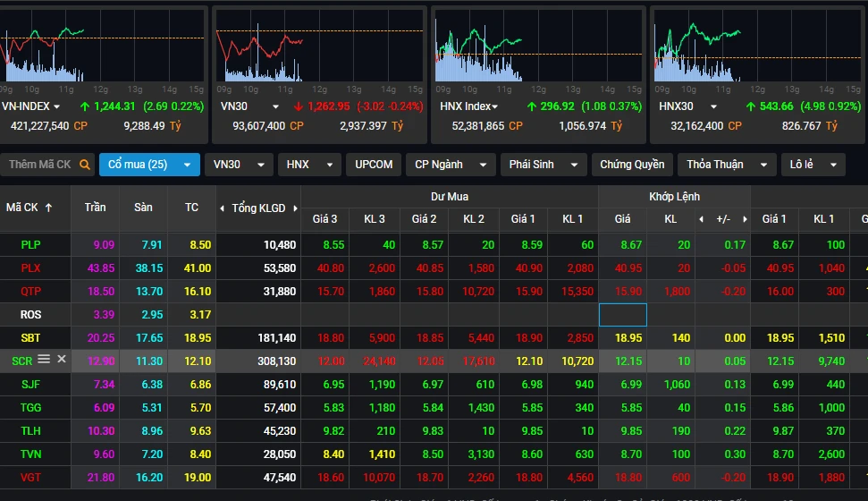Open the Phái Sinh derivatives menu

[543, 165]
